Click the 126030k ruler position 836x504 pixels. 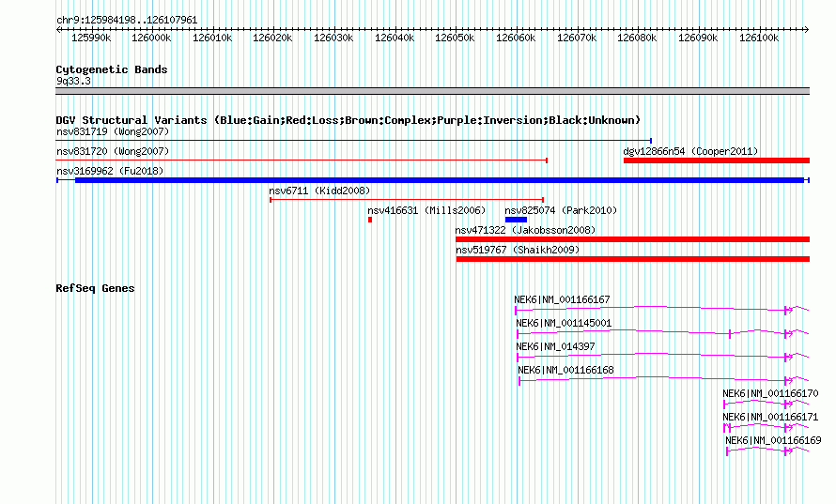(x=333, y=38)
